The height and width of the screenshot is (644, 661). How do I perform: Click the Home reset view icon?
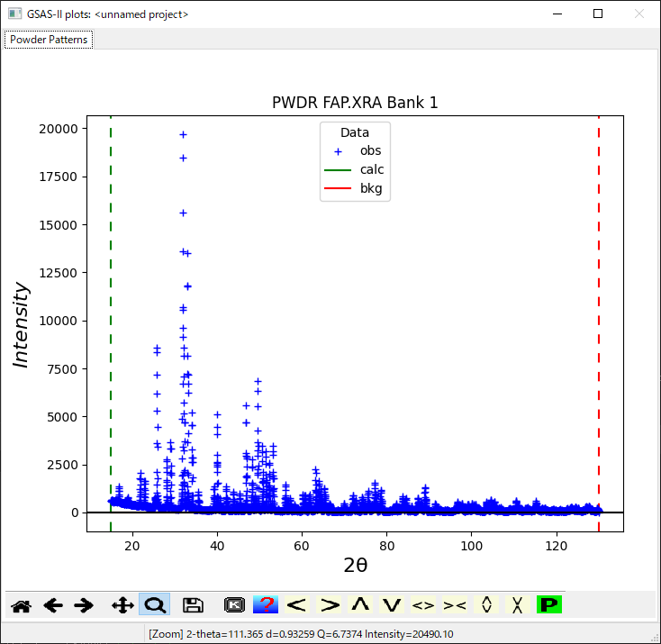click(21, 605)
